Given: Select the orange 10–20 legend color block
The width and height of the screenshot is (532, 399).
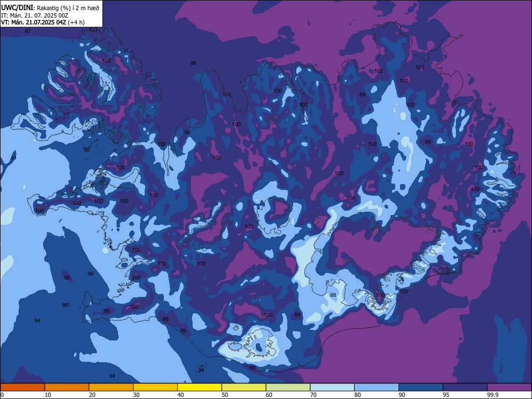Looking at the screenshot, I should pos(67,387).
